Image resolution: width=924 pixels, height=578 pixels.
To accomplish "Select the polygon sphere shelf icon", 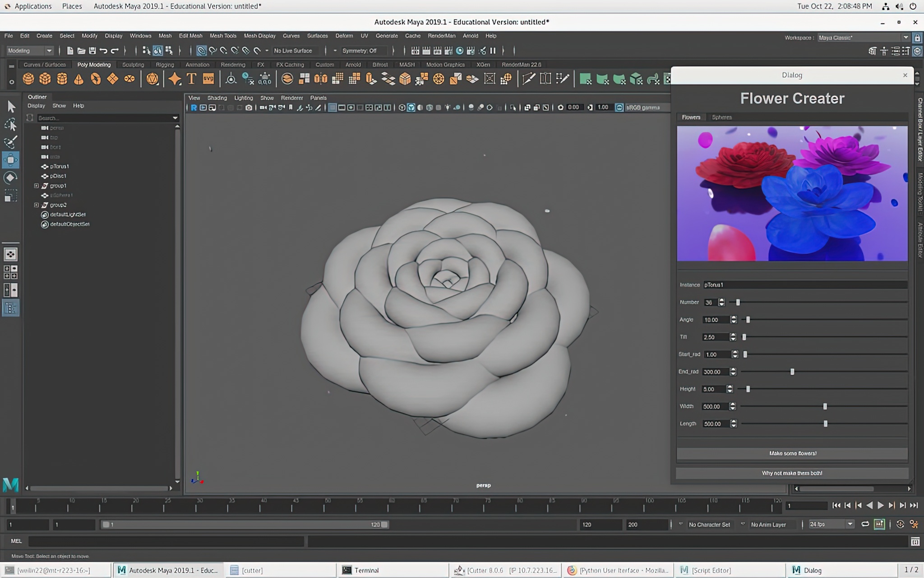I will [x=28, y=79].
